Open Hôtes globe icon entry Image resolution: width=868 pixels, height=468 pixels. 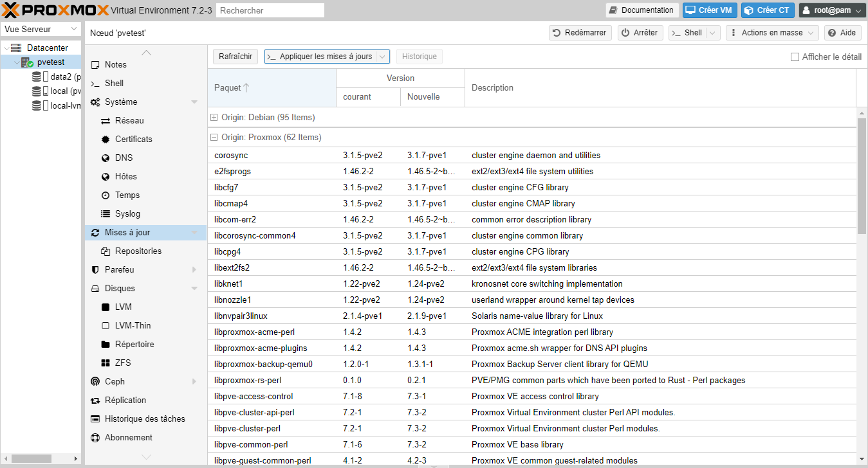[x=106, y=176]
